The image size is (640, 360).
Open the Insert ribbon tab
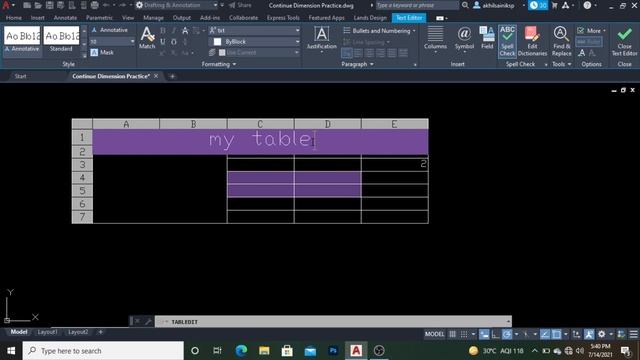tap(38, 18)
